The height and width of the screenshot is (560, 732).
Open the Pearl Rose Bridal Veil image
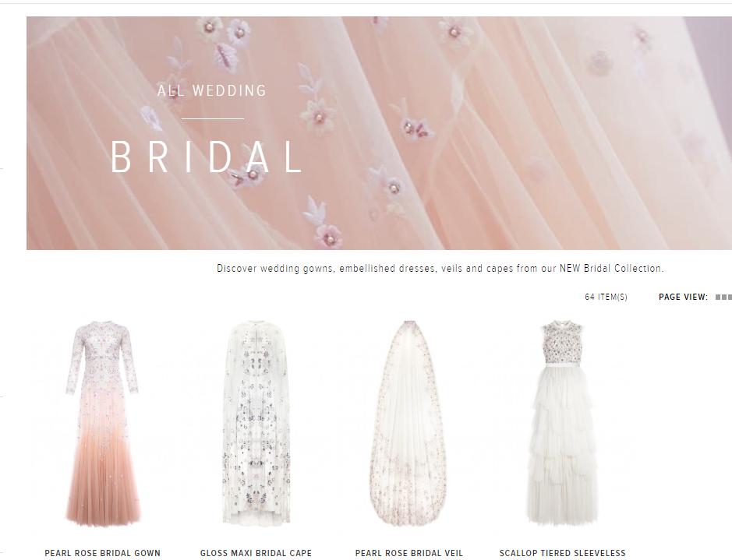click(409, 423)
